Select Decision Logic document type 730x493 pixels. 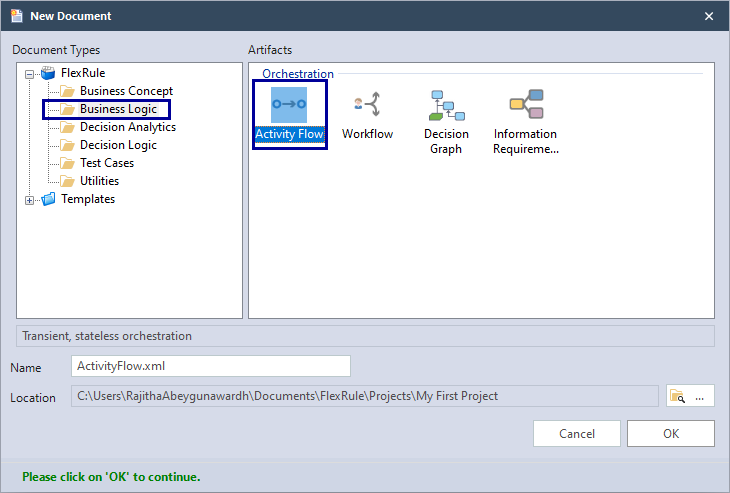(118, 145)
